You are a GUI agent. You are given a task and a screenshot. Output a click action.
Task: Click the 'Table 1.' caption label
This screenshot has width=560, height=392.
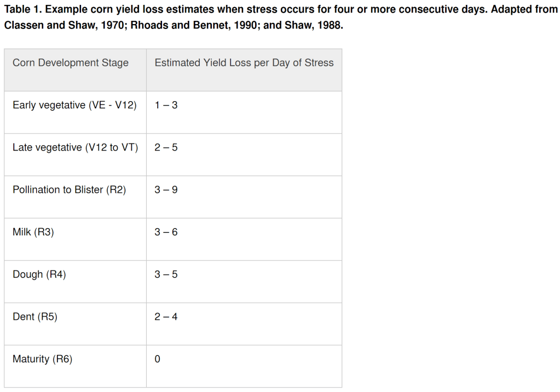click(x=22, y=10)
